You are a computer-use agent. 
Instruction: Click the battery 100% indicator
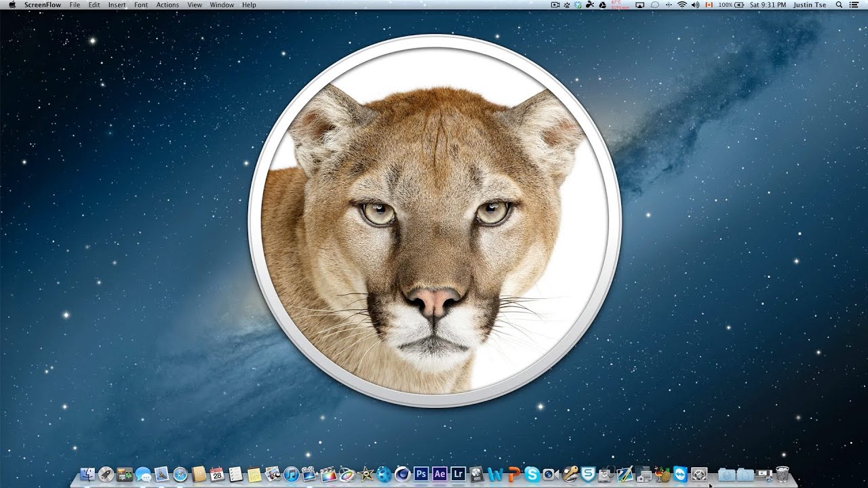click(731, 5)
